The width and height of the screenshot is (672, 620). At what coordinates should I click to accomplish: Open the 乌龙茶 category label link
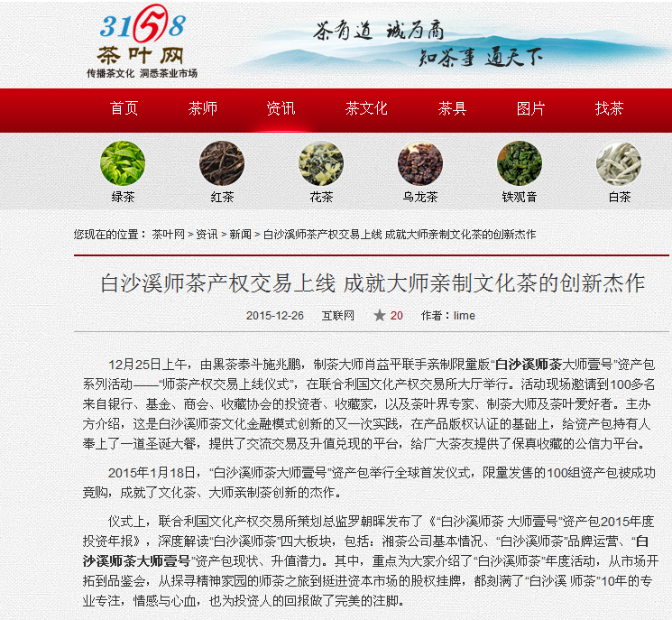pyautogui.click(x=420, y=197)
